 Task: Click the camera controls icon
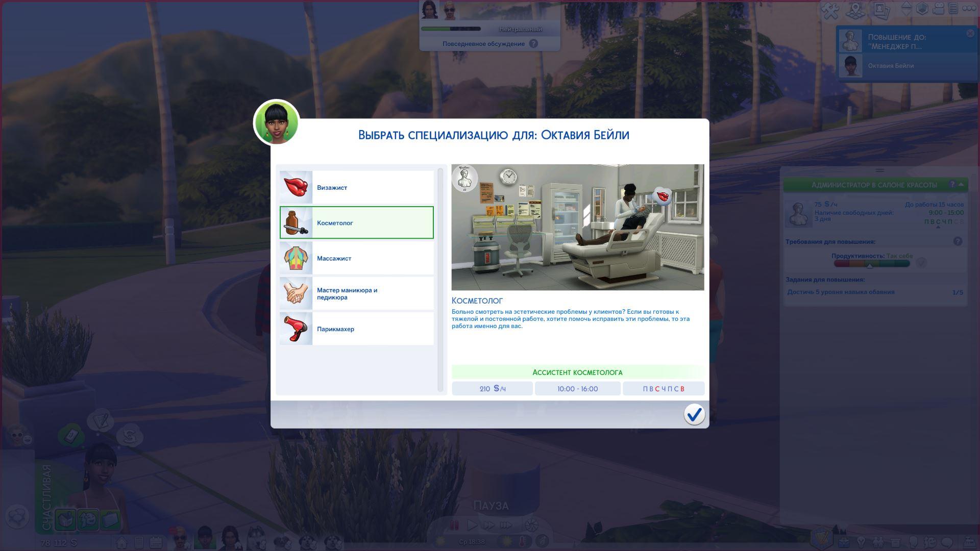[938, 9]
